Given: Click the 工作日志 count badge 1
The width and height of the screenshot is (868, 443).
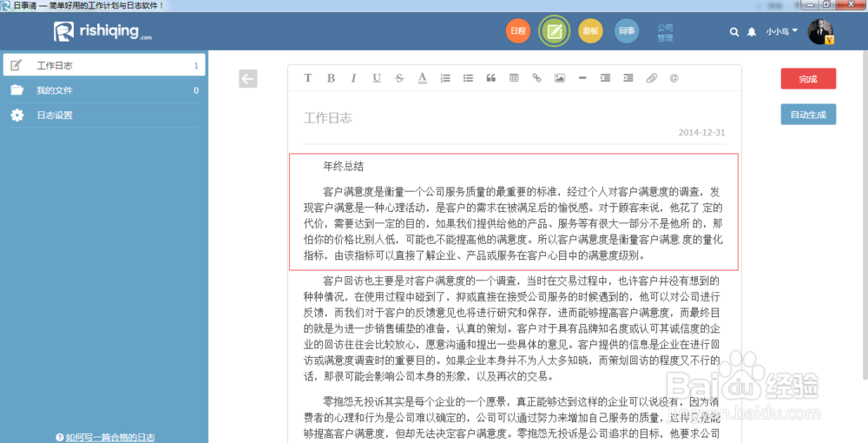Looking at the screenshot, I should pyautogui.click(x=196, y=65).
